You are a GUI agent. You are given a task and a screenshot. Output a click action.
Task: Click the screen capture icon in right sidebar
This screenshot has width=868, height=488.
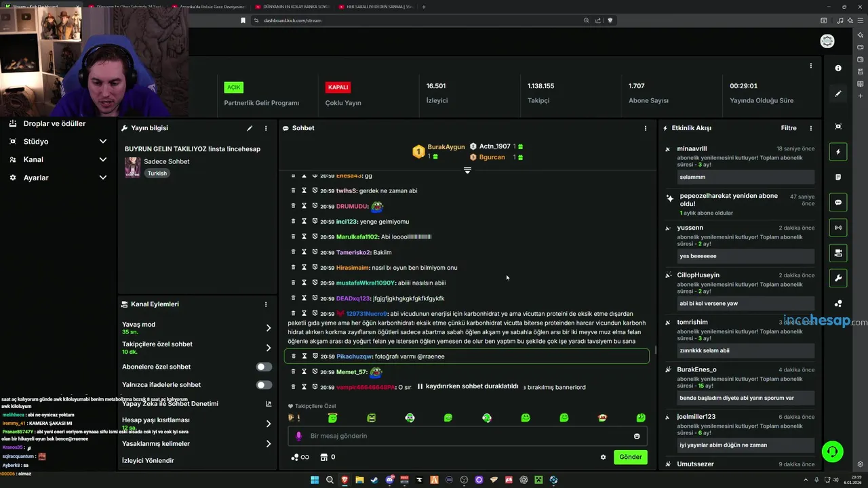pyautogui.click(x=838, y=127)
